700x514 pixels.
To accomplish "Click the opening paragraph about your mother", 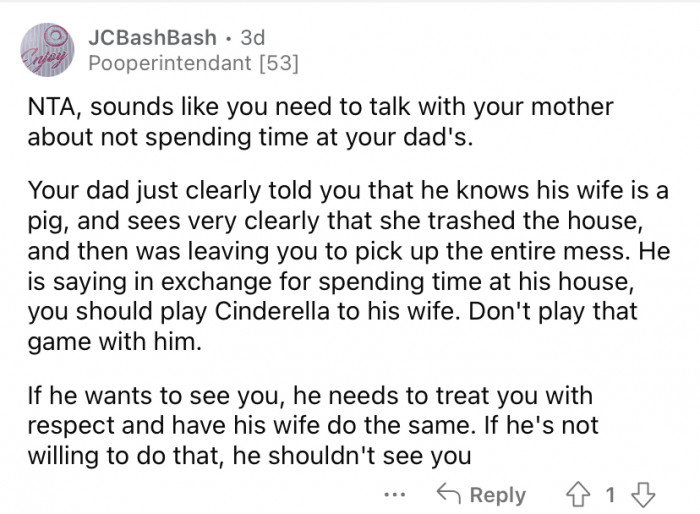I will tap(320, 121).
